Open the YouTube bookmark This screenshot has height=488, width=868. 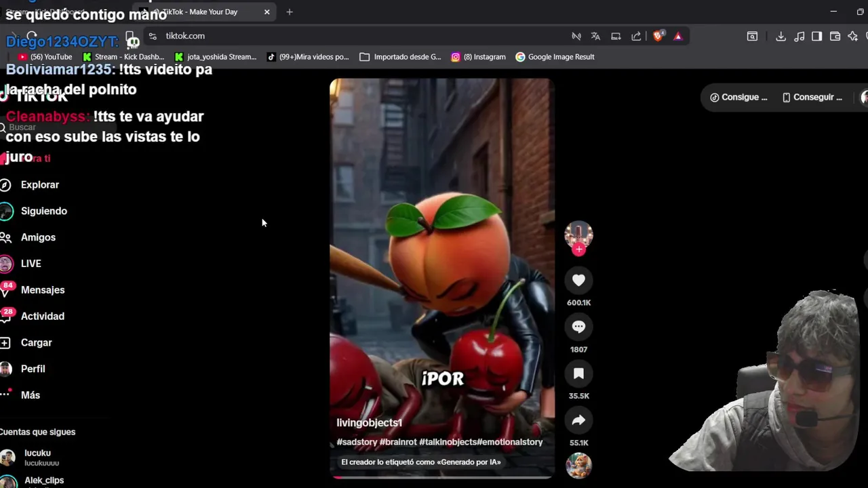[x=45, y=57]
